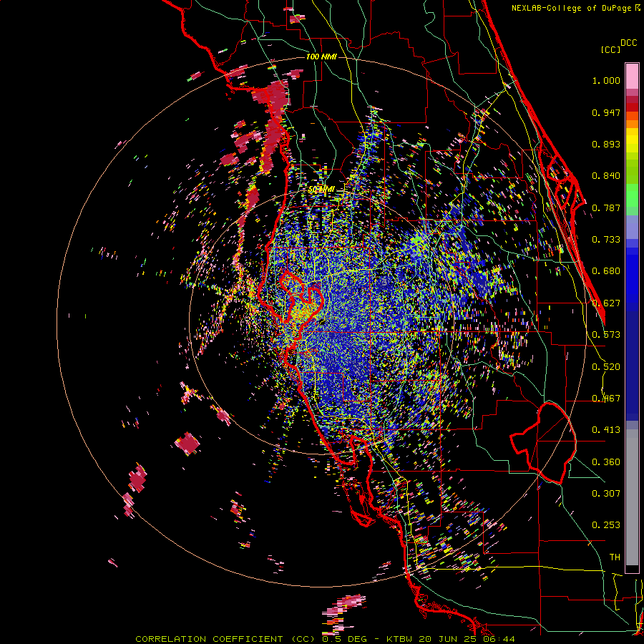
Task: Select the 0.360 scale value
Action: tap(606, 462)
